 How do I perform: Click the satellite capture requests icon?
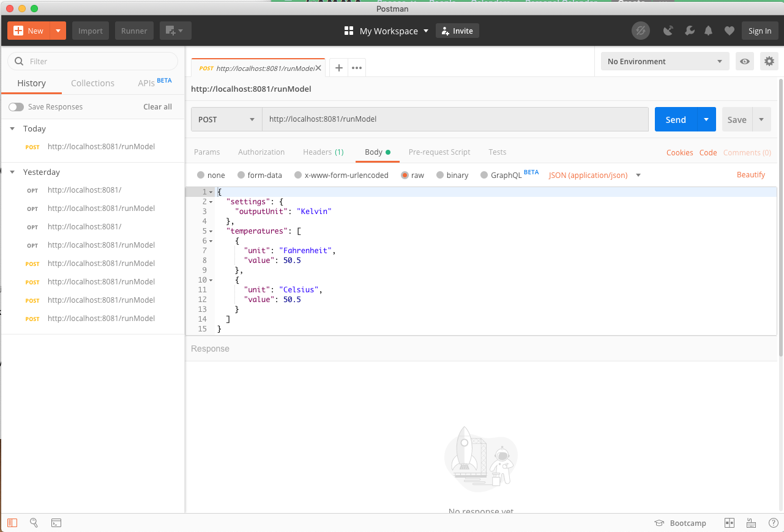coord(668,31)
